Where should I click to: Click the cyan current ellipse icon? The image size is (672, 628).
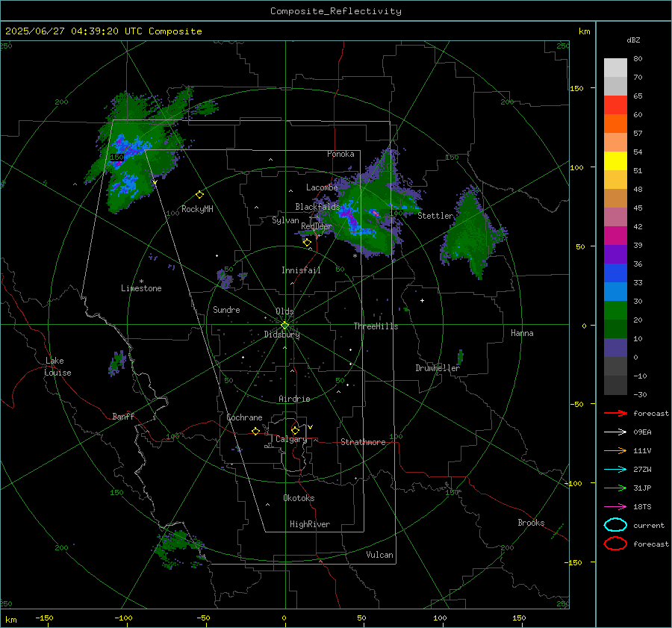coord(615,525)
